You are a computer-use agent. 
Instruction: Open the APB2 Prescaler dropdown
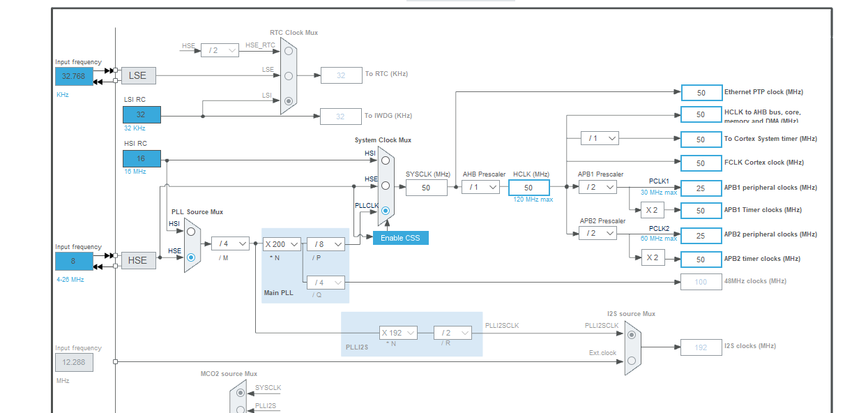pos(597,233)
